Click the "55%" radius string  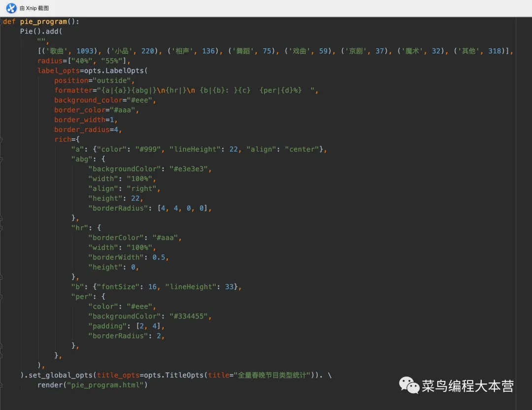[x=112, y=61]
